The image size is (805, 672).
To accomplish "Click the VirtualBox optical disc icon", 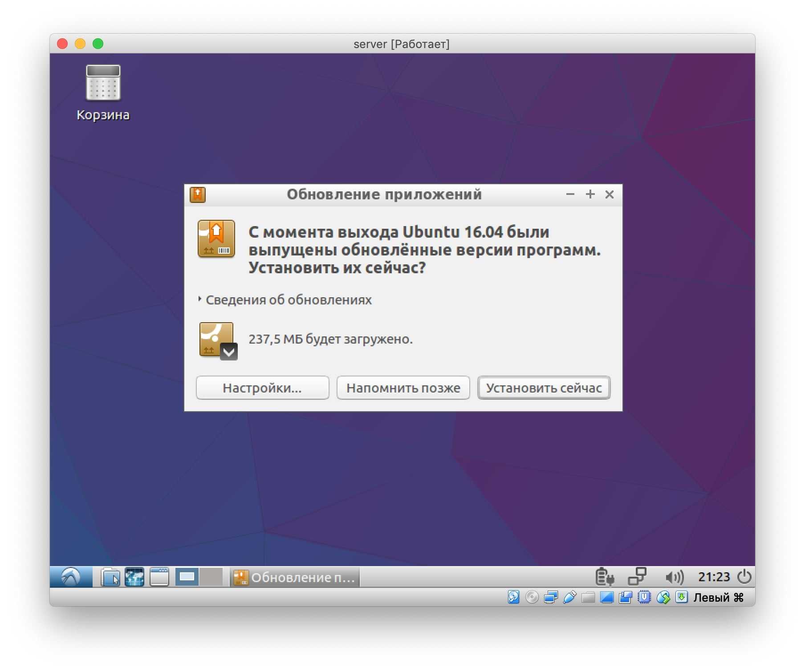I will [532, 597].
